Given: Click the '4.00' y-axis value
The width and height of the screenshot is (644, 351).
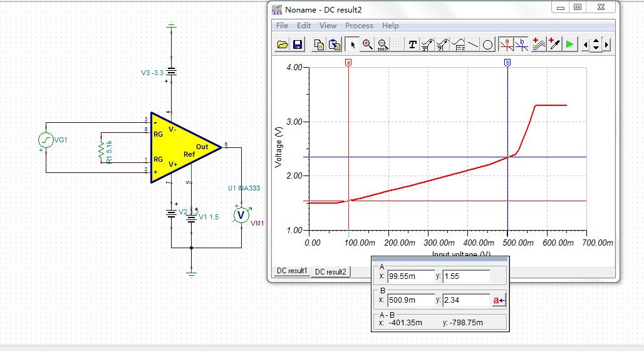Looking at the screenshot, I should [294, 67].
